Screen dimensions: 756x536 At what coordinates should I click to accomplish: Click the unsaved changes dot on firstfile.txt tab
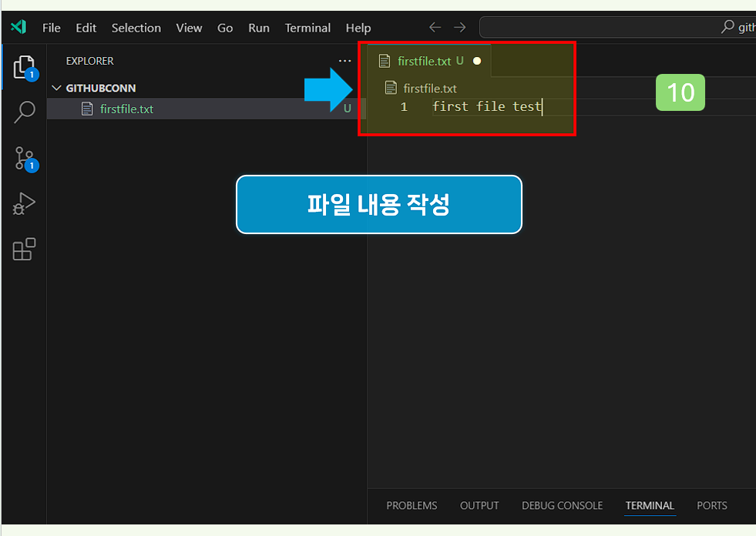pyautogui.click(x=476, y=60)
